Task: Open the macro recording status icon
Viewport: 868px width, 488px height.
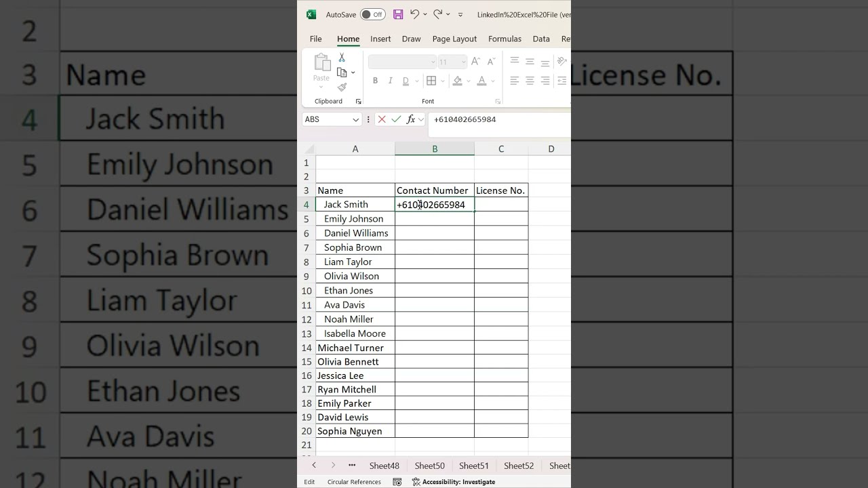Action: [x=397, y=482]
